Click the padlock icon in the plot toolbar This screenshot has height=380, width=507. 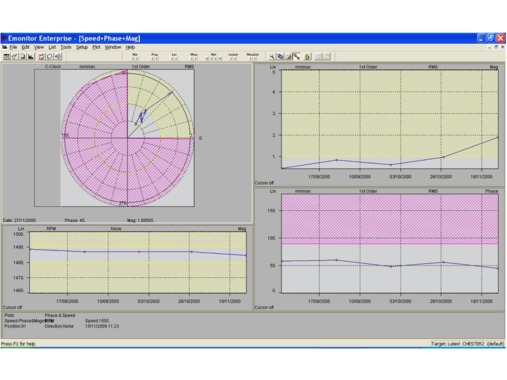click(308, 57)
